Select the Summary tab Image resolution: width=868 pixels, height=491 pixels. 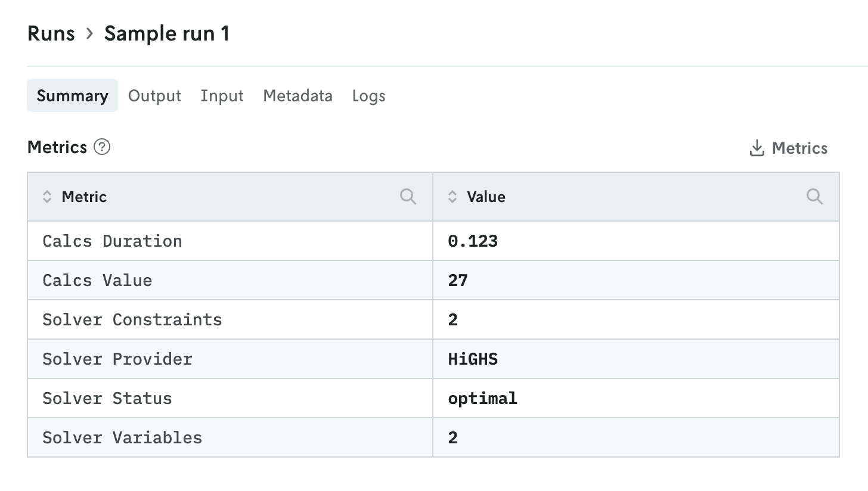coord(72,95)
